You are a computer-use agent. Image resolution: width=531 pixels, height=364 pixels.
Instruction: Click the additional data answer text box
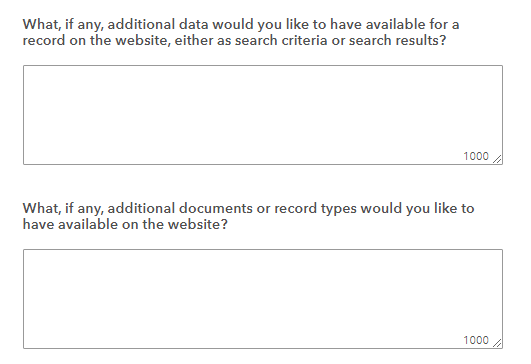263,115
